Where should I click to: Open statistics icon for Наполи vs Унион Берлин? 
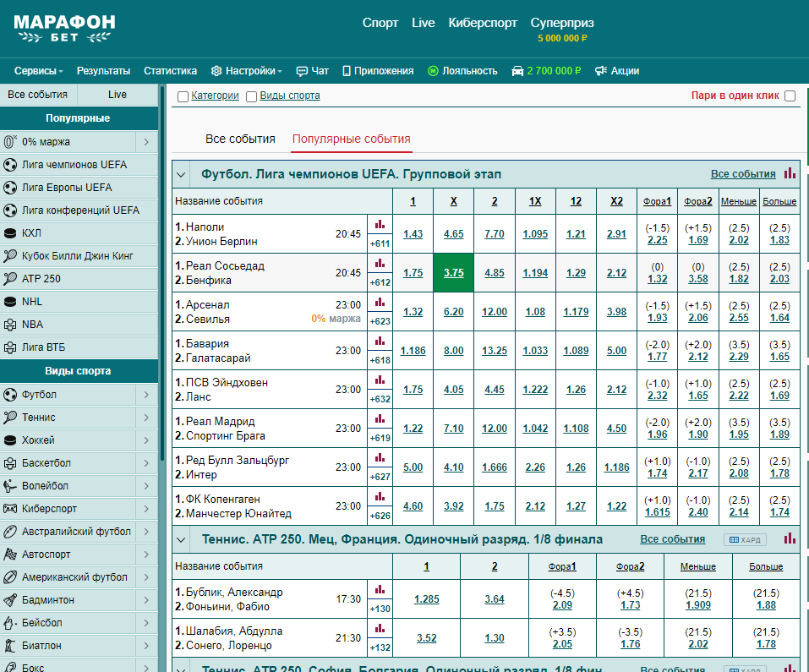point(380,225)
